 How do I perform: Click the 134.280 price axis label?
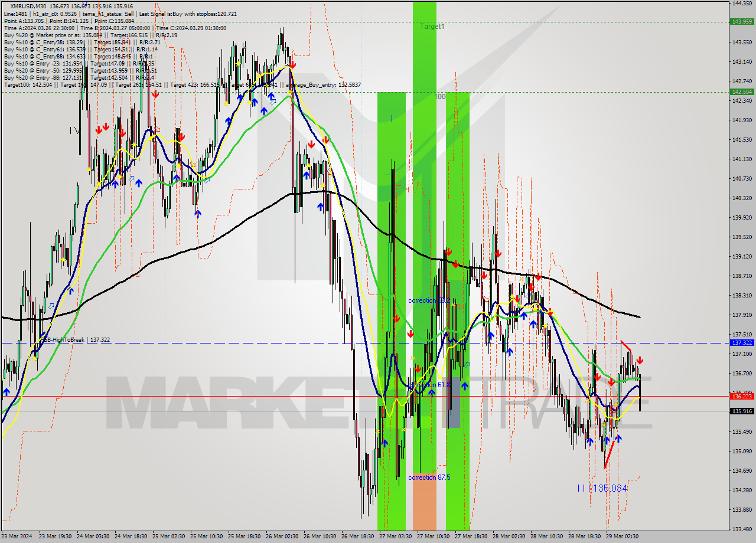[x=742, y=490]
